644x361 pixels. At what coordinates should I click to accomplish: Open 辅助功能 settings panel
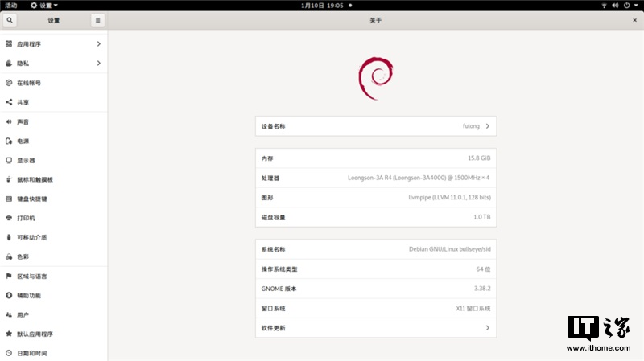click(x=54, y=296)
